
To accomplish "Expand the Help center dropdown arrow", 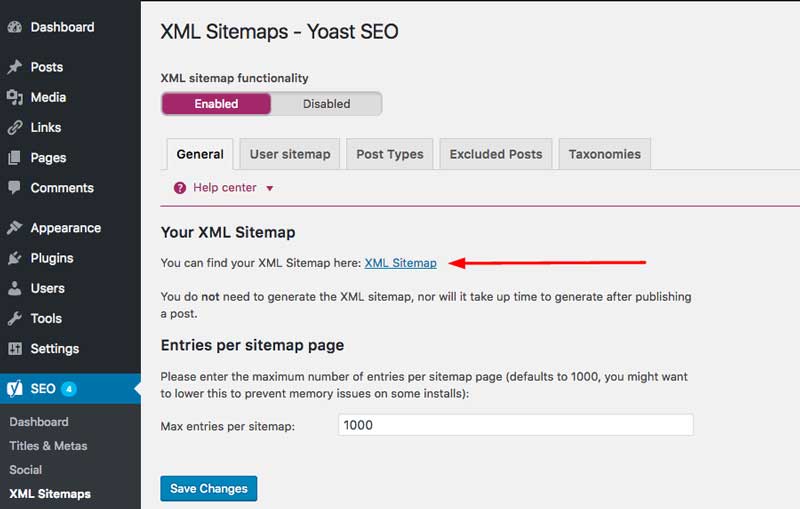I will [270, 188].
